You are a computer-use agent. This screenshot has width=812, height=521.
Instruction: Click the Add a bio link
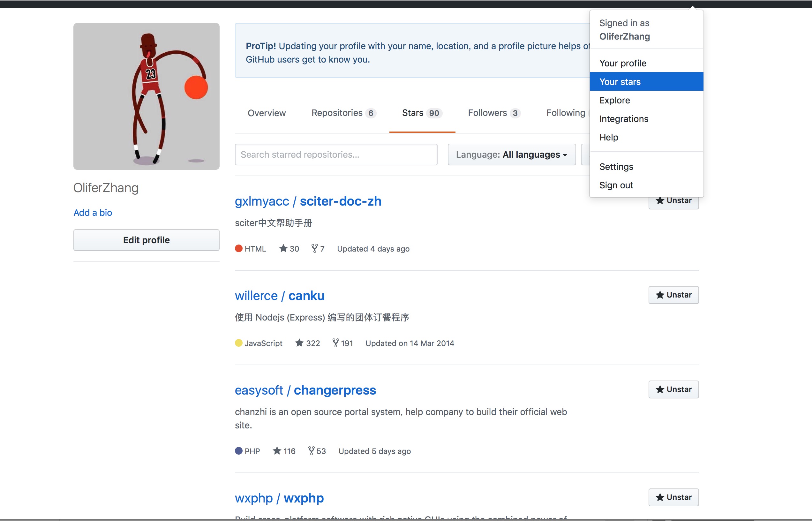click(x=93, y=213)
